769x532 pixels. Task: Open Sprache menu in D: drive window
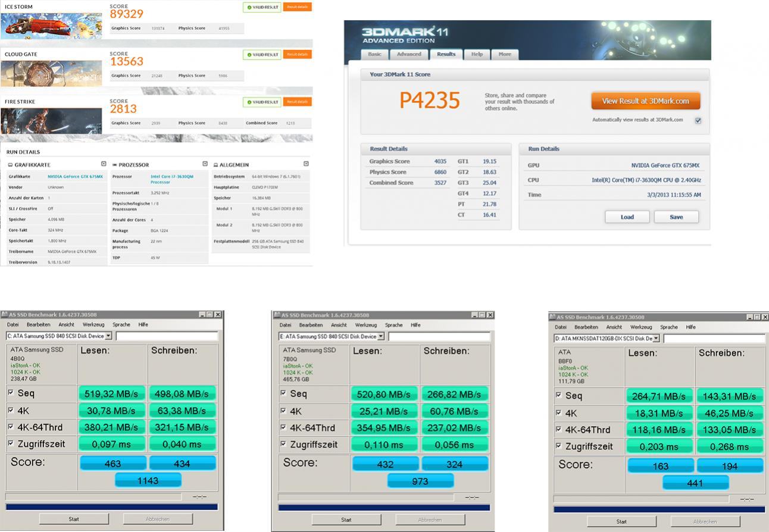coord(669,327)
